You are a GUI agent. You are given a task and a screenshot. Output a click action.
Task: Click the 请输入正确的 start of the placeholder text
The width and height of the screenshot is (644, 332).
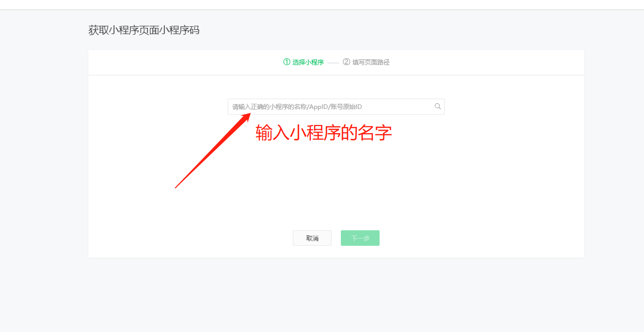[x=250, y=106]
